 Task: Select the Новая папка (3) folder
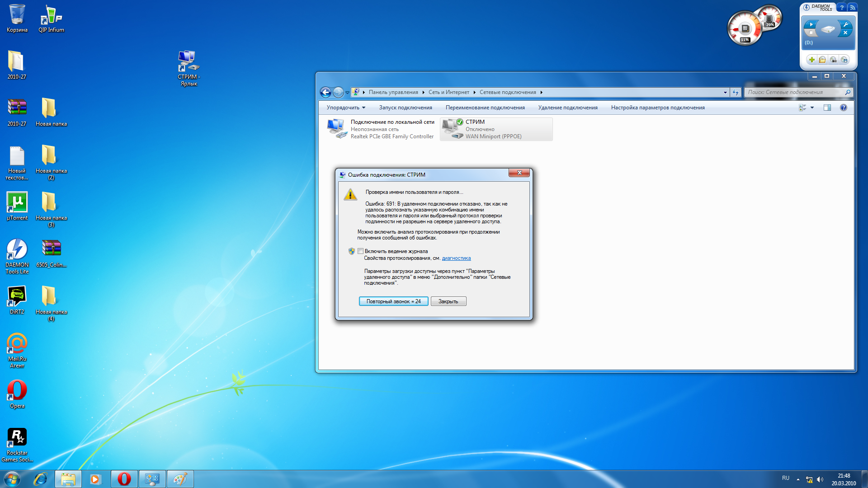(x=51, y=210)
